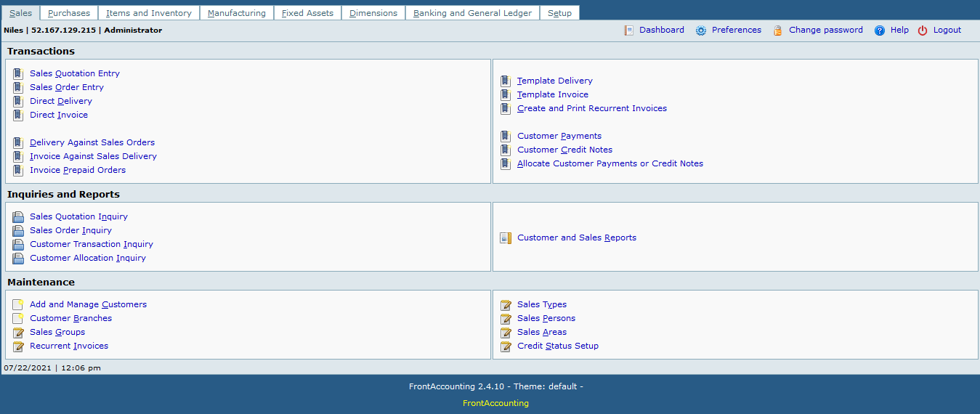The image size is (980, 414).
Task: Switch to the Purchases tab
Action: click(69, 13)
